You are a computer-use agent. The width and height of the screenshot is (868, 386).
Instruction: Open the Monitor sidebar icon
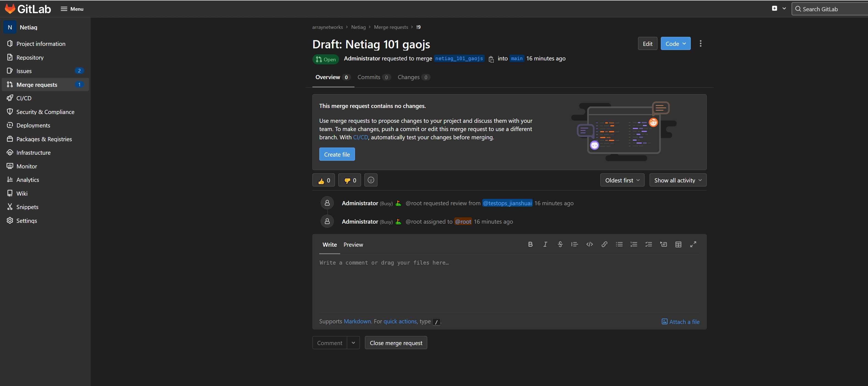[10, 166]
